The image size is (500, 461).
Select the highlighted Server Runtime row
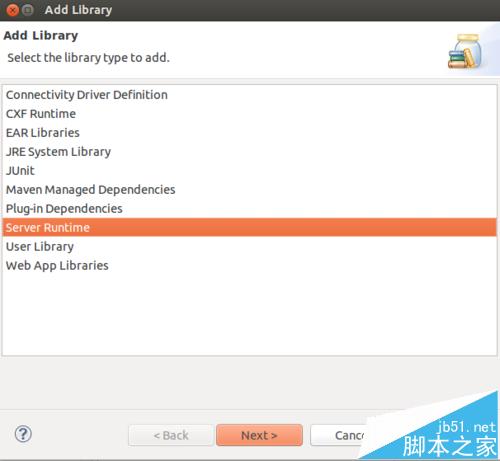click(x=249, y=227)
